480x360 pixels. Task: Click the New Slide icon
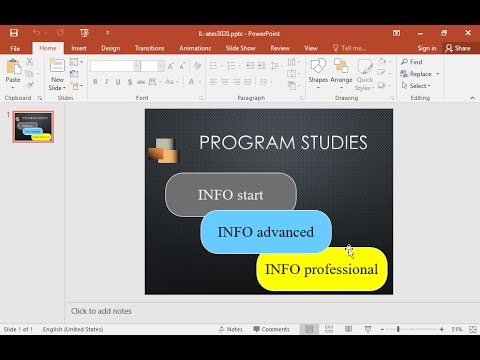(x=57, y=66)
